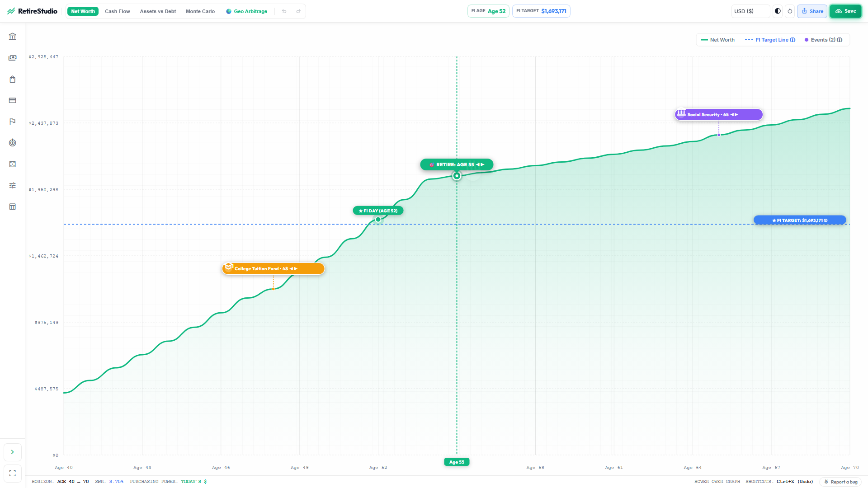This screenshot has height=488, width=868.
Task: Click the TODAY'S $ purchasing power value
Action: pyautogui.click(x=194, y=482)
